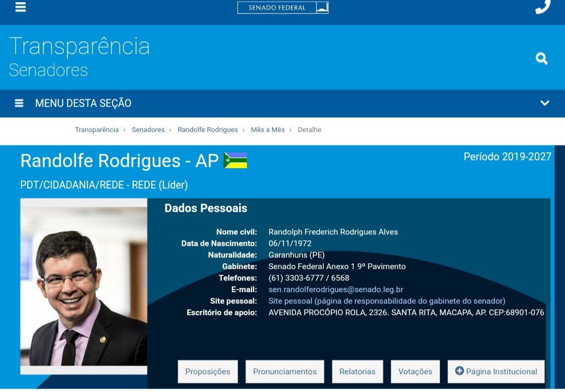
Task: Click the Detalhe breadcrumb text
Action: tap(309, 129)
